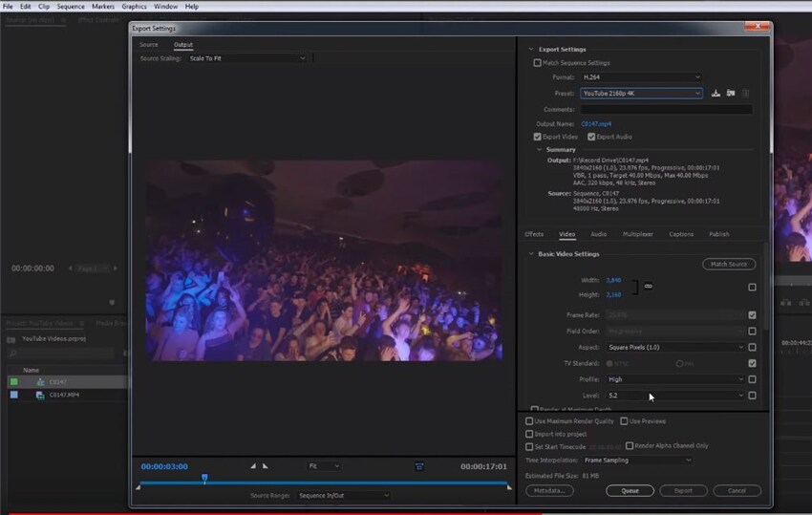
Task: Select the C0147.MP4 clip icon in Project panel
Action: point(40,395)
